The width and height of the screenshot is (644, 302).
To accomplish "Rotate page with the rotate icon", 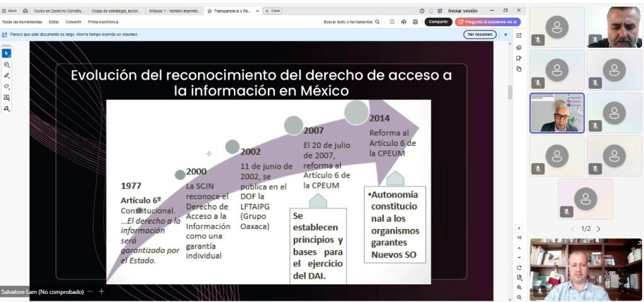I will point(519,267).
